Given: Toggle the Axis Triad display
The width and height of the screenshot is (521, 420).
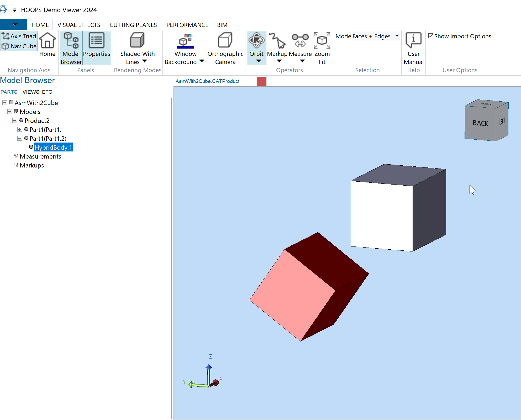Looking at the screenshot, I should tap(19, 36).
